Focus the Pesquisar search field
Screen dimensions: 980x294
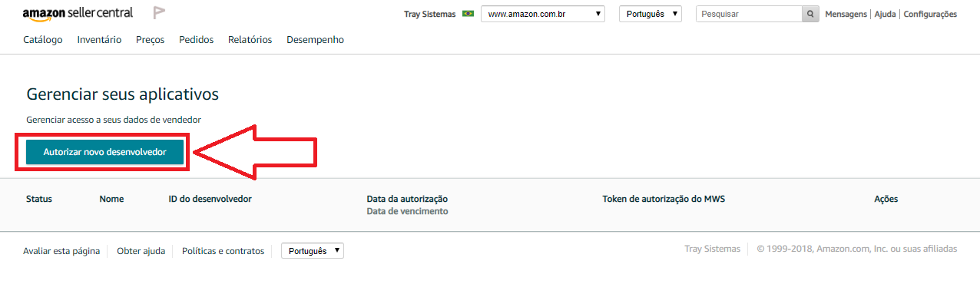749,14
